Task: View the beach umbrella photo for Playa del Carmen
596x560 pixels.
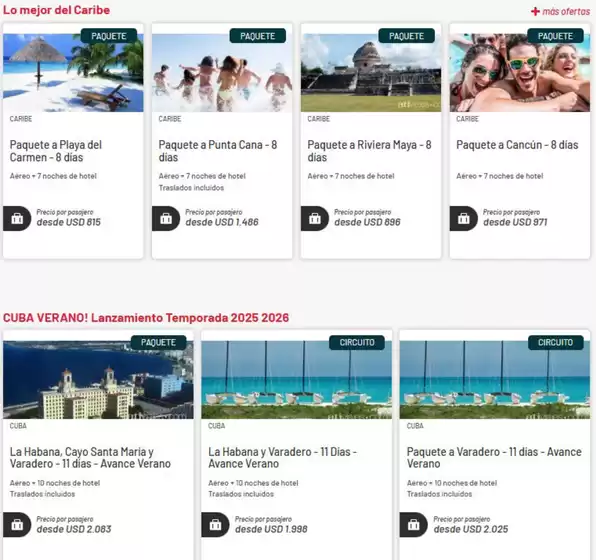Action: [x=73, y=73]
